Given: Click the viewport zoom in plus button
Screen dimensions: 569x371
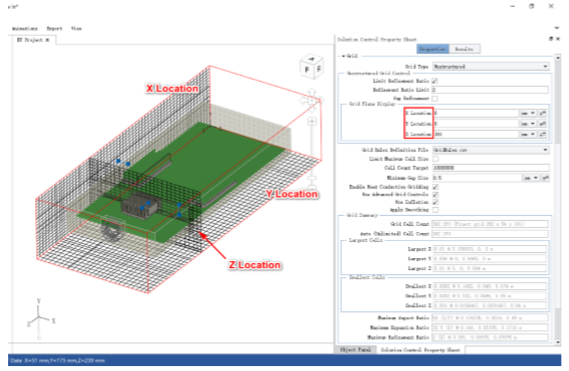Looking at the screenshot, I should point(312,122).
